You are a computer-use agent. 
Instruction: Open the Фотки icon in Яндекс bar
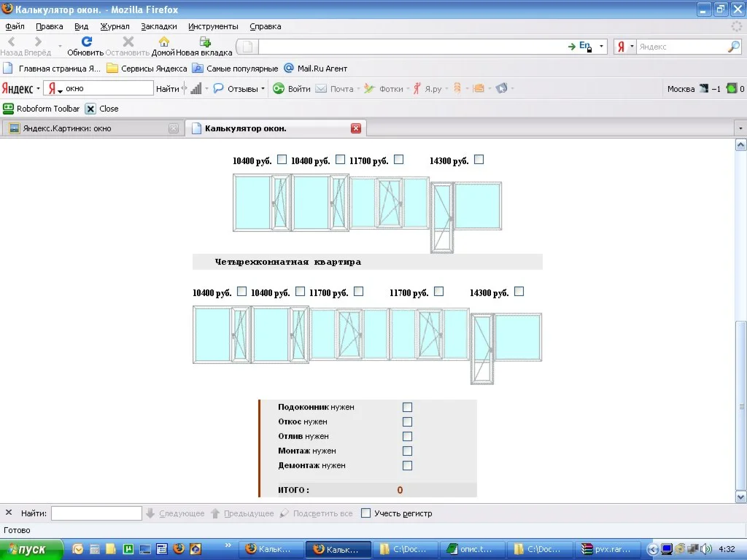point(370,89)
